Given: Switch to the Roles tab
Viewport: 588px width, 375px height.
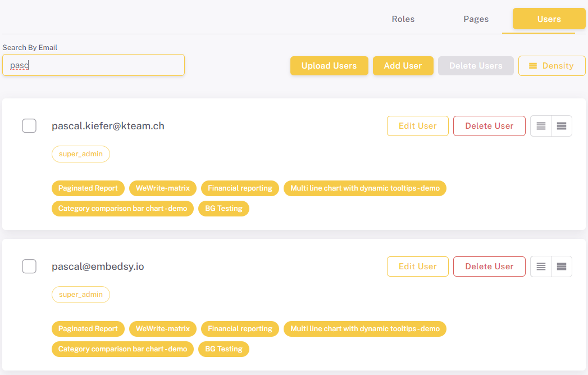Looking at the screenshot, I should 403,19.
